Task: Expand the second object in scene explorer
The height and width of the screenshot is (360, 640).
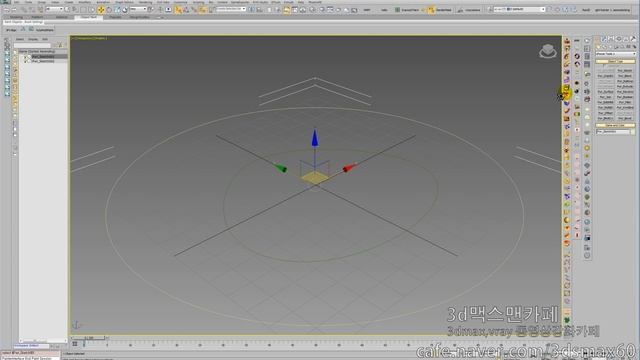Action: click(x=25, y=61)
